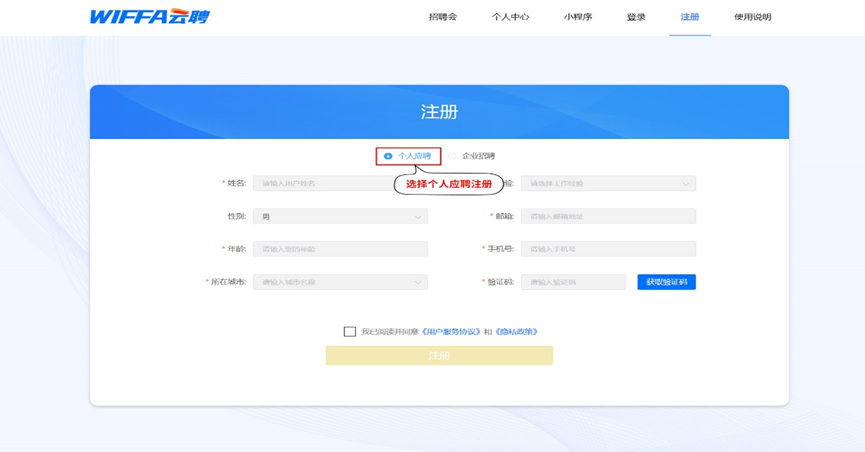Open the 隐私政策 link
The width and height of the screenshot is (865, 452).
click(x=516, y=332)
